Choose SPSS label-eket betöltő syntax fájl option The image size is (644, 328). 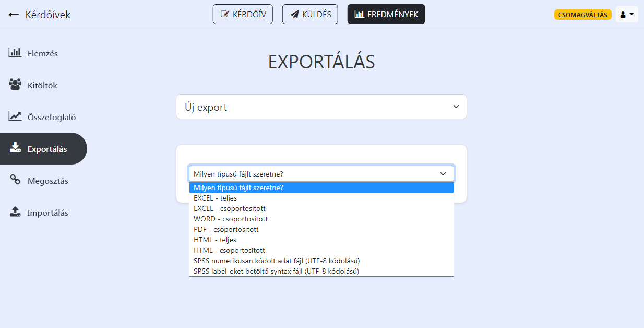(321, 271)
